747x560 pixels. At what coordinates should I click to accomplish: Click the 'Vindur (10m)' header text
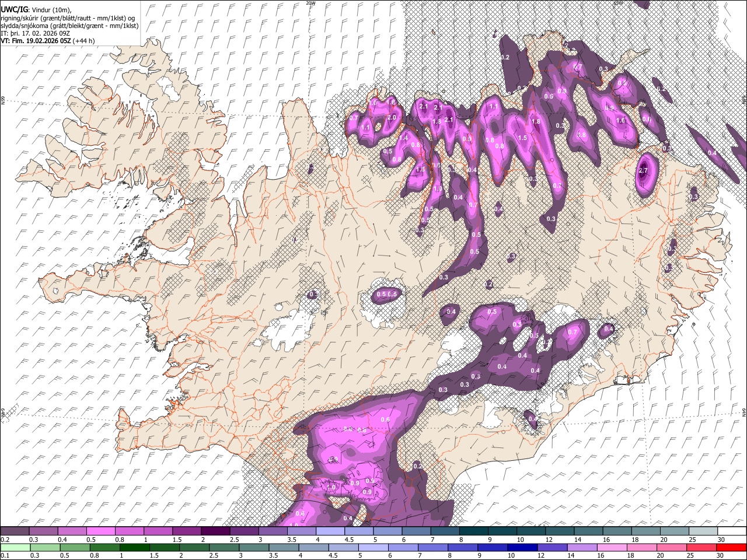pyautogui.click(x=51, y=9)
